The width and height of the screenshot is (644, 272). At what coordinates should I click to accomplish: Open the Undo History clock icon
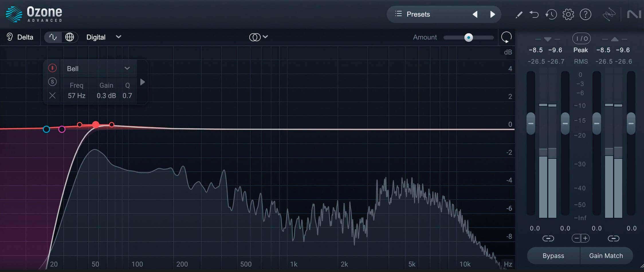click(x=551, y=14)
